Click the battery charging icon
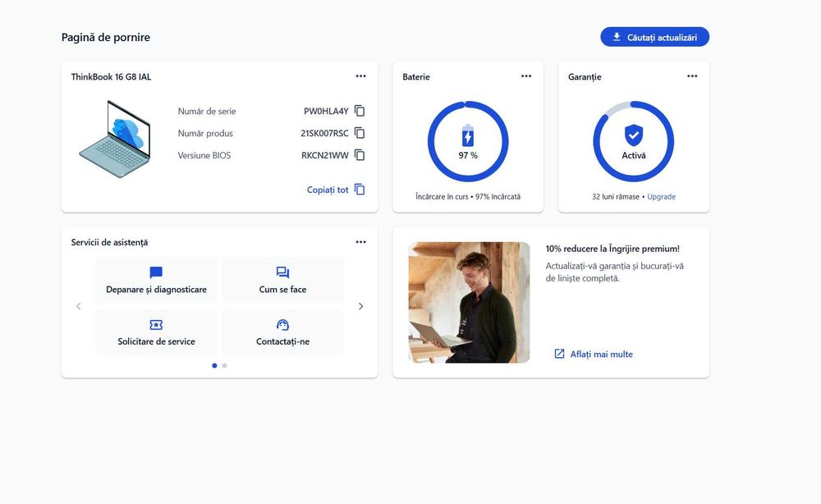 click(x=468, y=135)
